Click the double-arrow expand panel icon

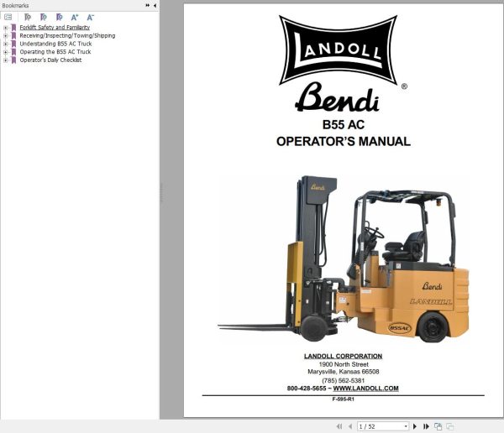148,6
